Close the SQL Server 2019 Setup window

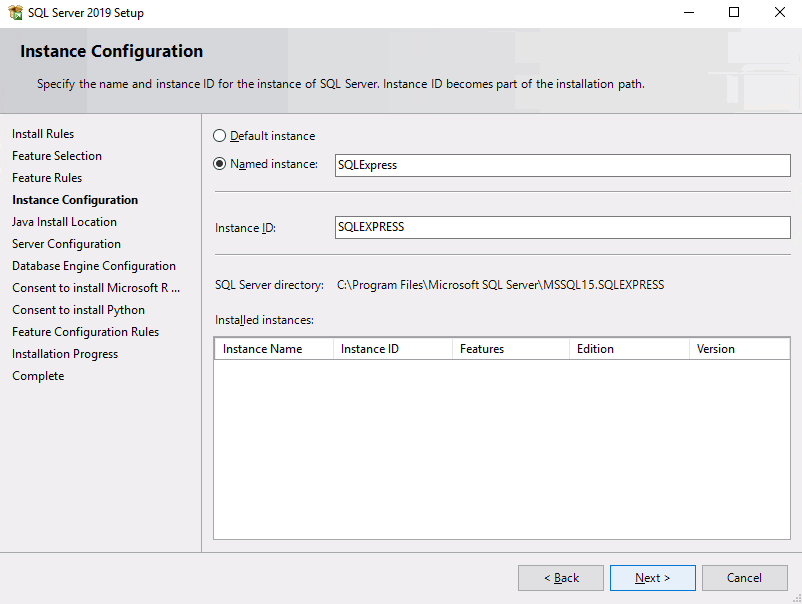pyautogui.click(x=779, y=12)
